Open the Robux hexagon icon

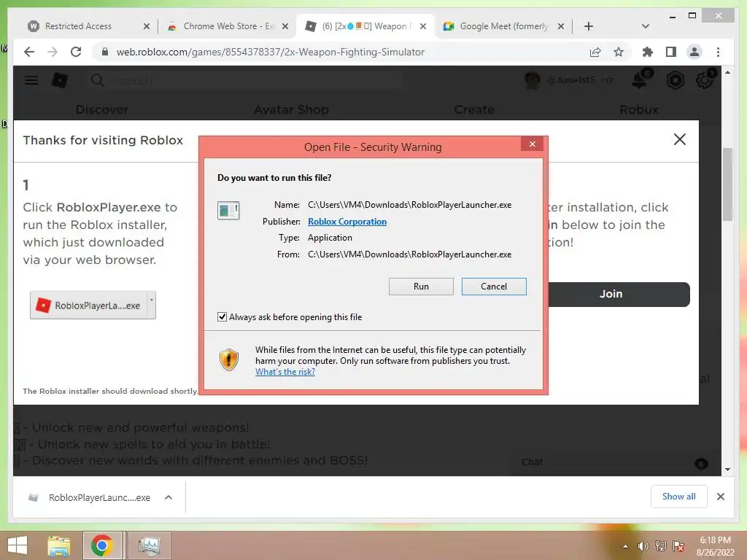point(675,80)
